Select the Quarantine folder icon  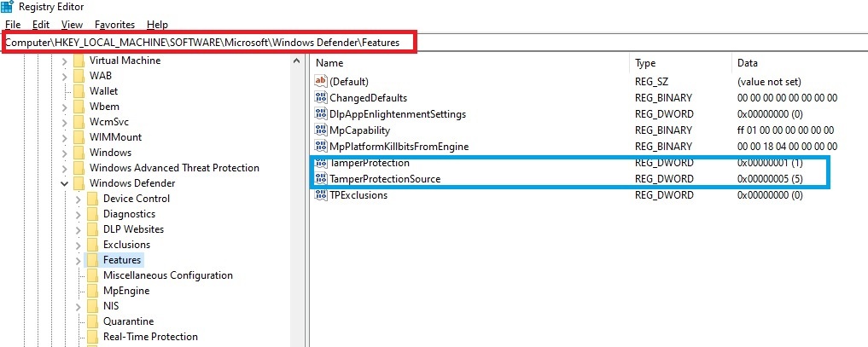[93, 321]
